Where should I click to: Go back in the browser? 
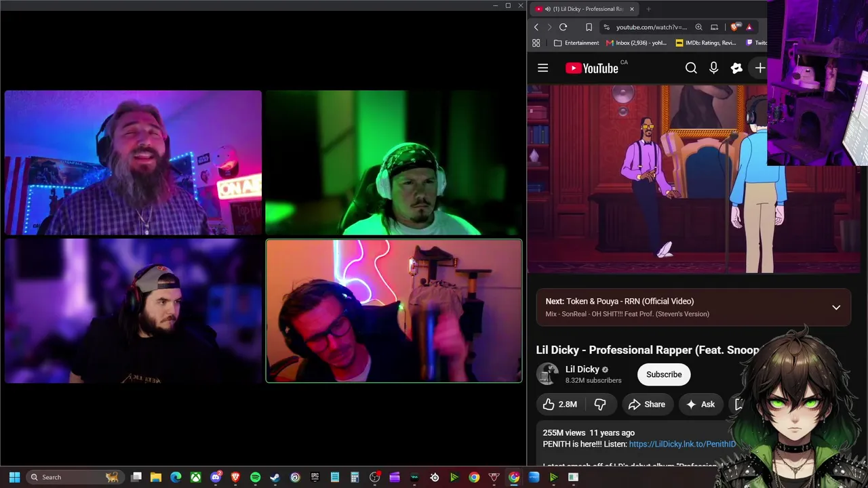[x=536, y=27]
